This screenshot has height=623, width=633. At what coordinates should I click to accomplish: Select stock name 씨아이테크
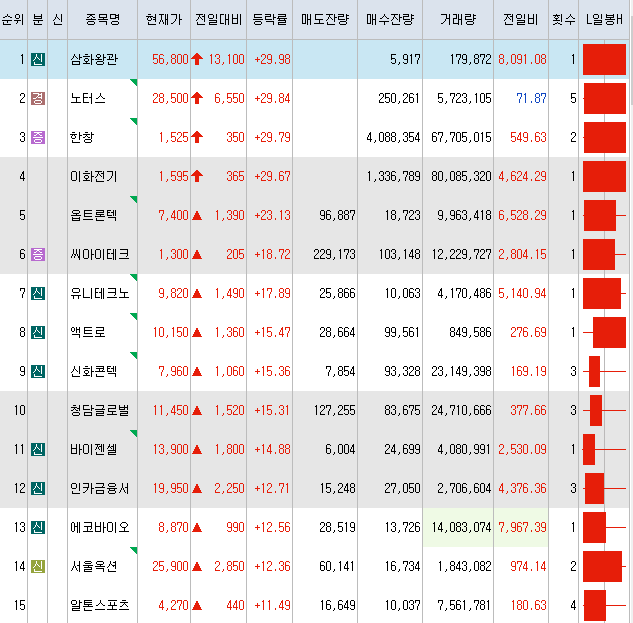click(x=100, y=254)
